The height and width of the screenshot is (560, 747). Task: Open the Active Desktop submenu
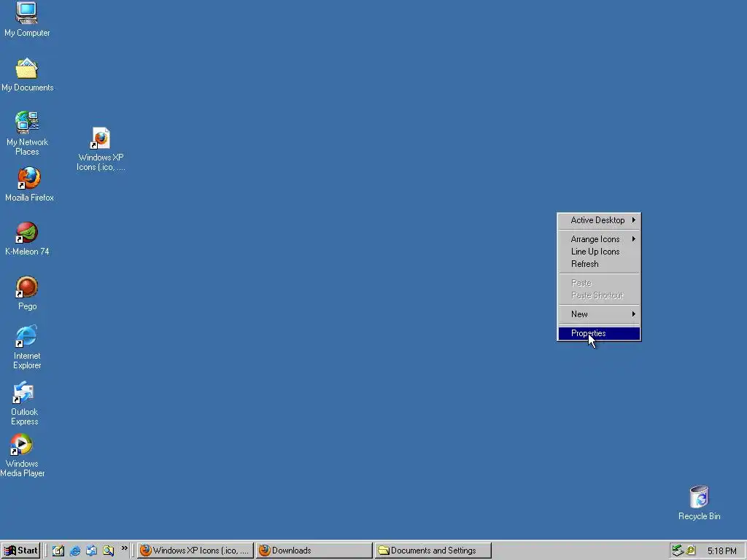tap(599, 220)
